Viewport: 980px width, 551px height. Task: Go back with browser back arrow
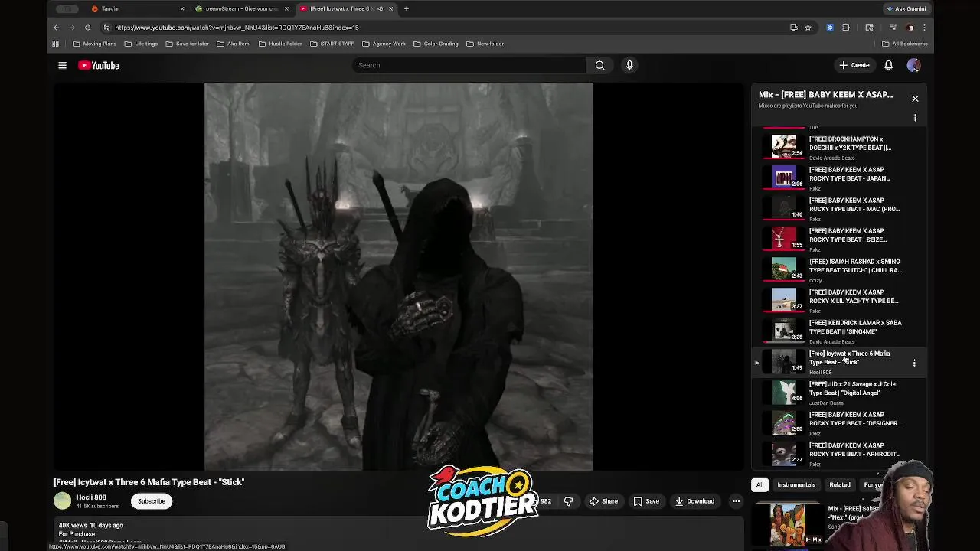pos(56,28)
